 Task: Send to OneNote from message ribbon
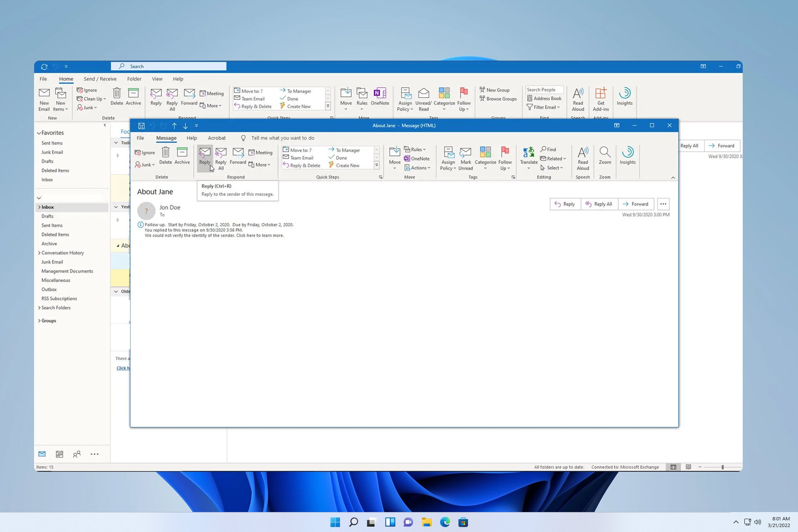tap(417, 158)
